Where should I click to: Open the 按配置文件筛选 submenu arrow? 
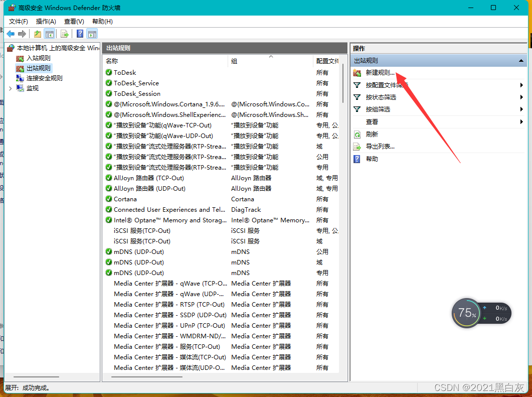521,85
